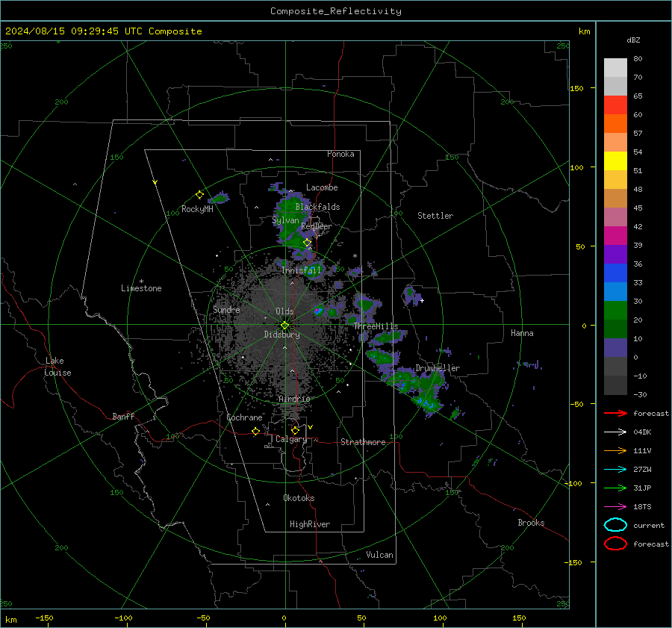Click the Composite_Reflectivity title
Viewport: 672px width, 628px height.
(x=336, y=11)
